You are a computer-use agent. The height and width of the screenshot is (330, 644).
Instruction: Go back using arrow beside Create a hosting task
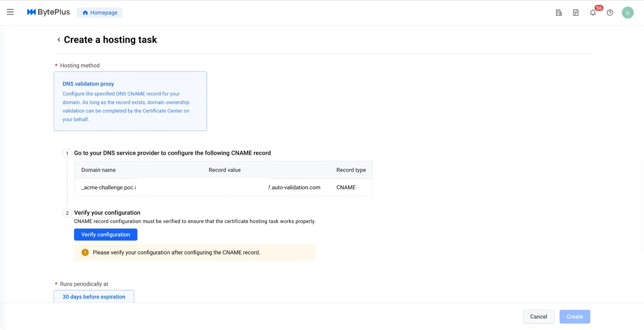tap(59, 39)
